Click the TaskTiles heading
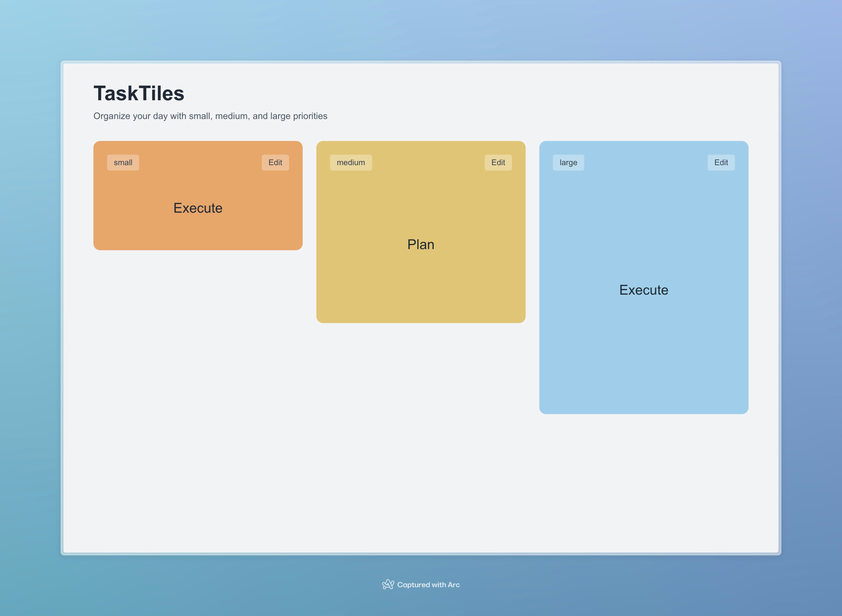842x616 pixels. pos(139,93)
